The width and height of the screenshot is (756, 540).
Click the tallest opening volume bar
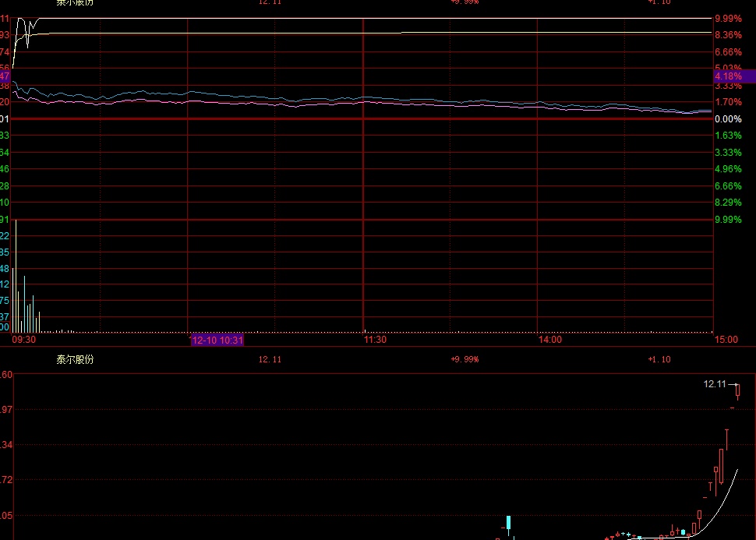pyautogui.click(x=16, y=277)
